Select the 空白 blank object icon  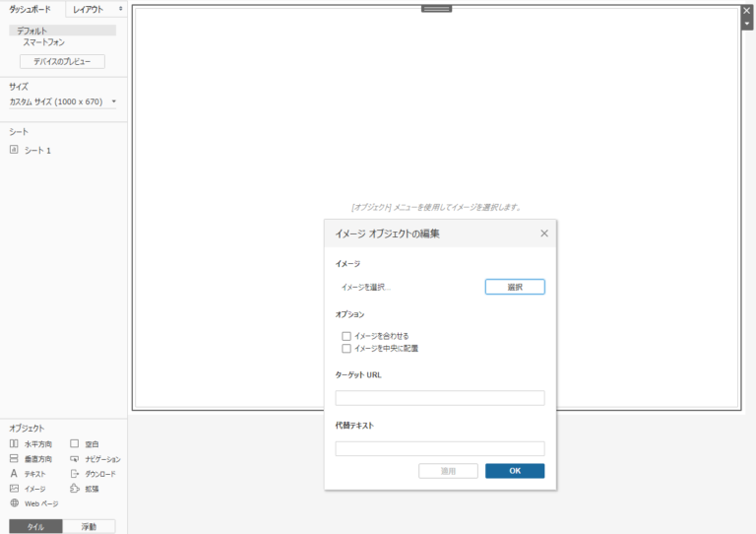point(75,444)
